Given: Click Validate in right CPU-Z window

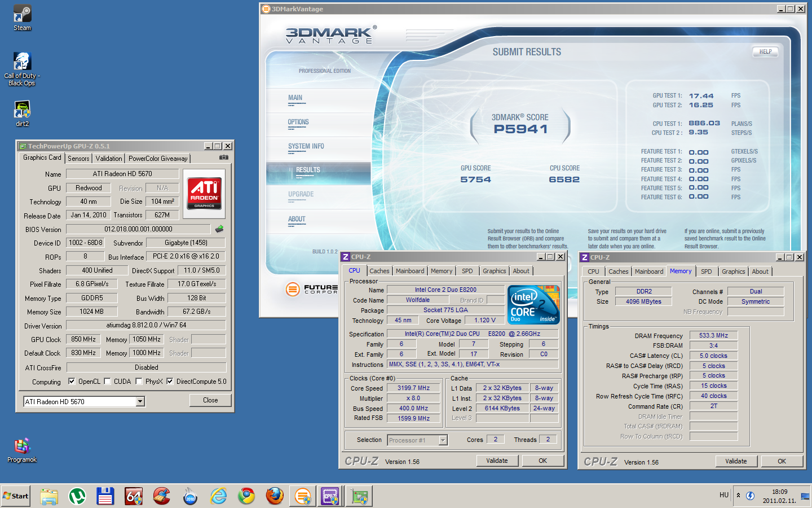Looking at the screenshot, I should pyautogui.click(x=736, y=461).
